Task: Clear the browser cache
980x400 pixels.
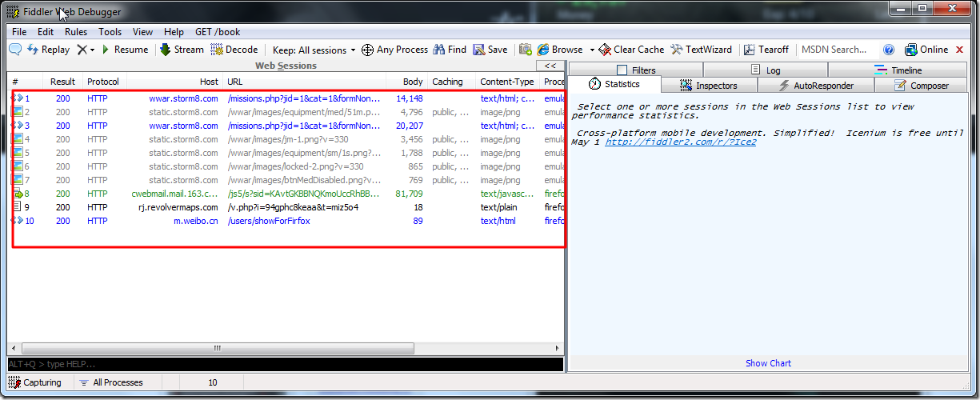Action: pos(631,50)
